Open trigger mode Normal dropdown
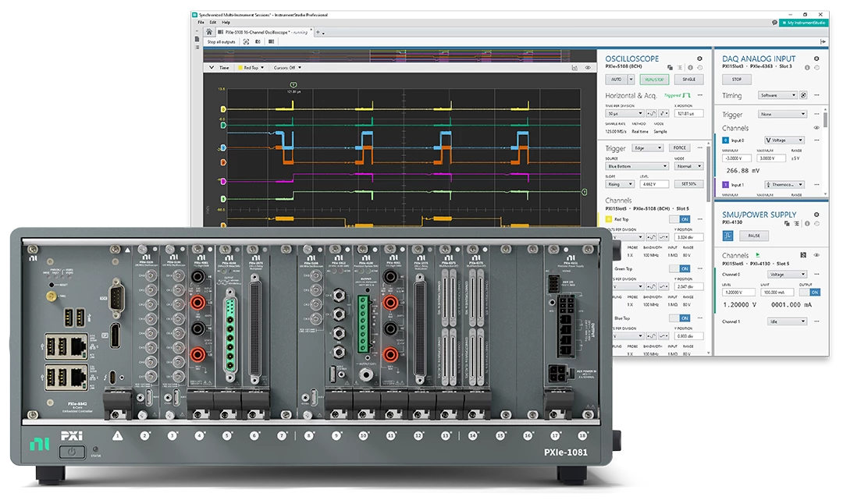The height and width of the screenshot is (504, 843). [688, 166]
